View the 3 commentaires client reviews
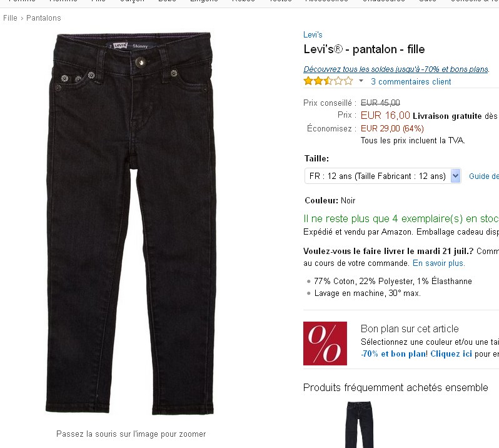Screen dimensions: 499x448 (x=411, y=81)
